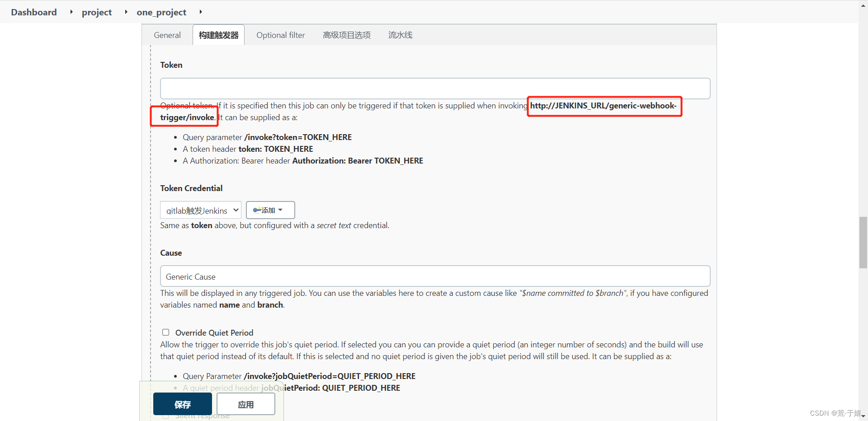Focus the Token input field
Screen dimensions: 868x421
(x=435, y=89)
